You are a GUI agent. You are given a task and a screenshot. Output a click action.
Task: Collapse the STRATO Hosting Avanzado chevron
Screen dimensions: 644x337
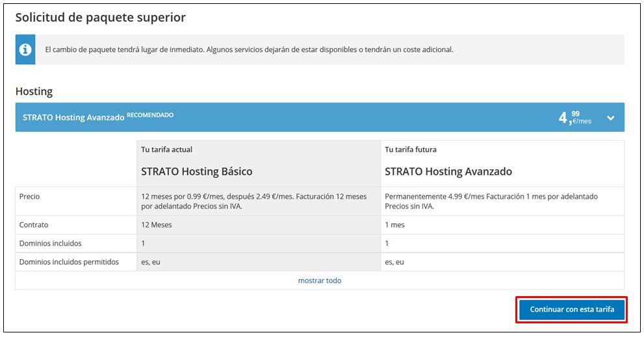click(610, 118)
